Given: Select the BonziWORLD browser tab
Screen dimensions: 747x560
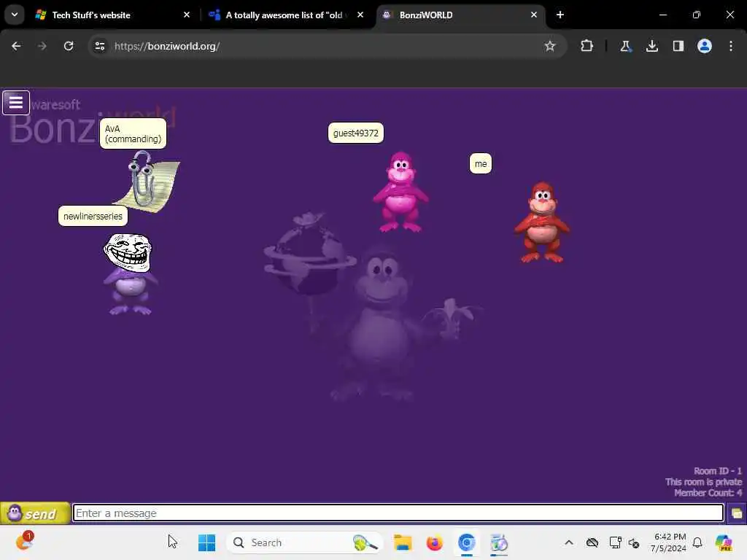Looking at the screenshot, I should click(x=460, y=15).
